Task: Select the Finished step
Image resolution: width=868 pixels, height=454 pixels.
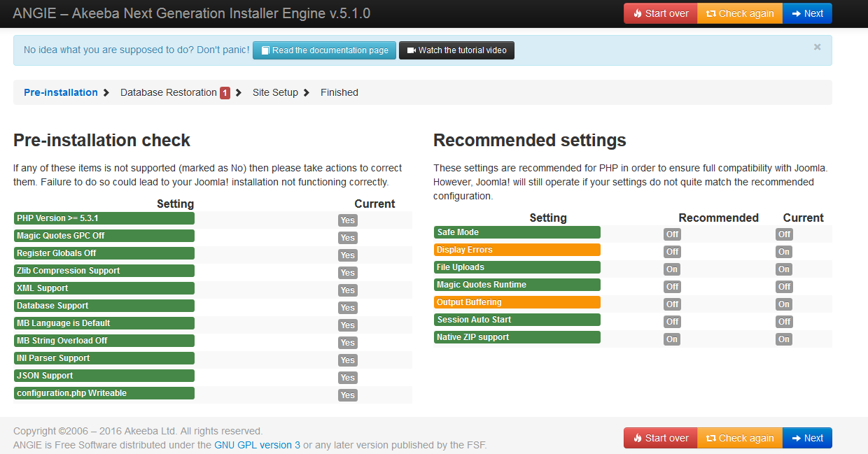Action: coord(339,92)
